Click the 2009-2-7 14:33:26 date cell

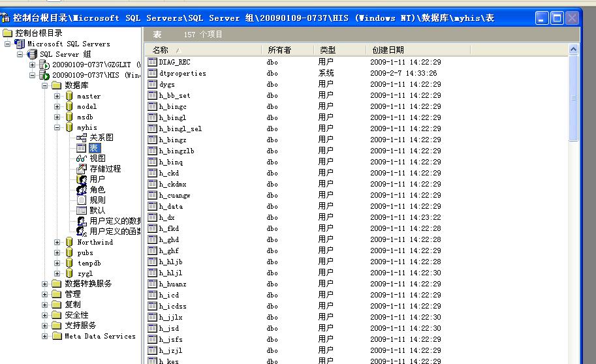pos(403,73)
